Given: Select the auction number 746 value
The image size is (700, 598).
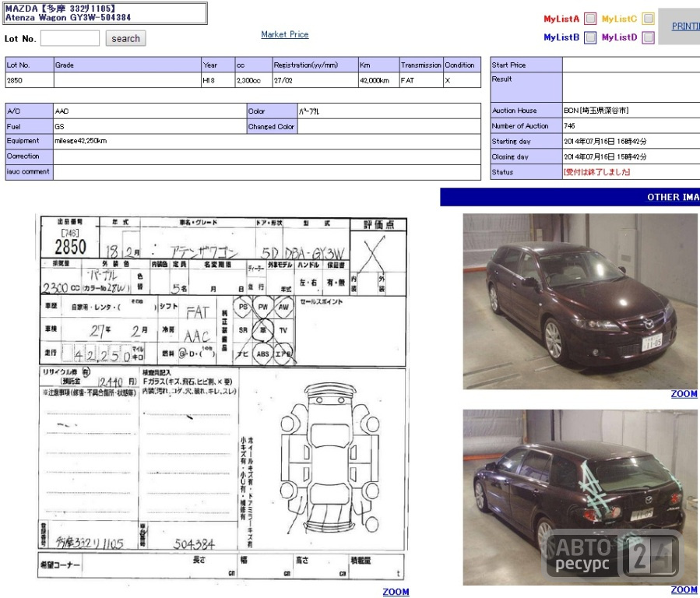Looking at the screenshot, I should [569, 126].
